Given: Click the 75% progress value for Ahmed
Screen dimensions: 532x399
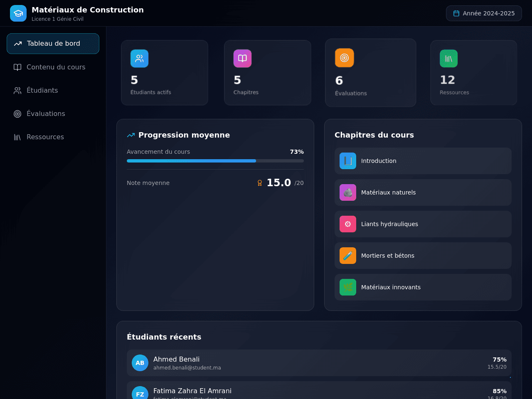Looking at the screenshot, I should (x=500, y=360).
